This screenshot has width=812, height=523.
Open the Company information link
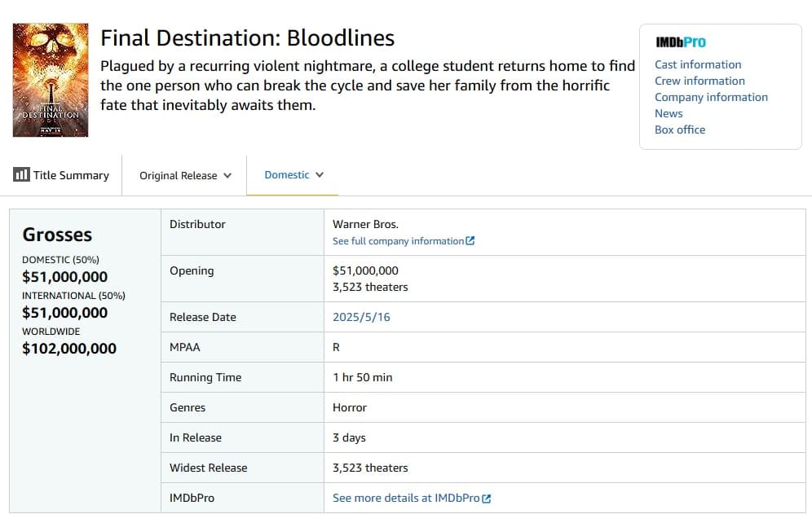711,97
